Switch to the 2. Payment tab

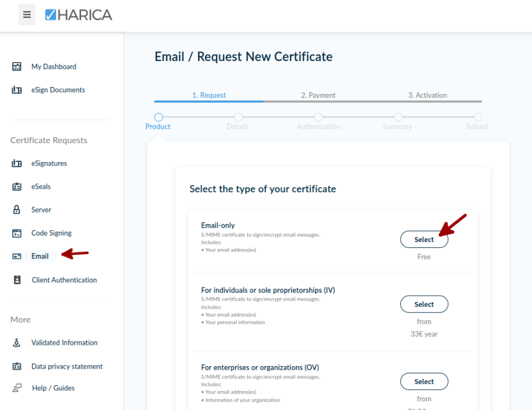pyautogui.click(x=319, y=95)
